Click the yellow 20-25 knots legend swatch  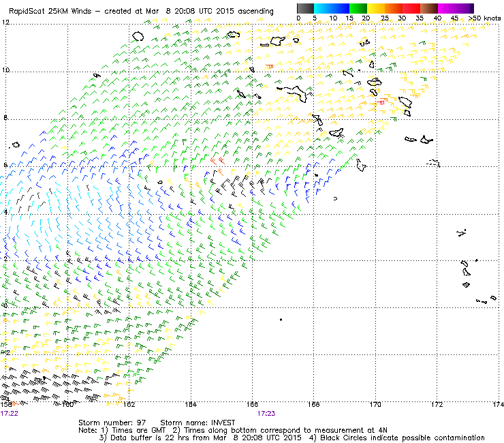click(x=376, y=8)
